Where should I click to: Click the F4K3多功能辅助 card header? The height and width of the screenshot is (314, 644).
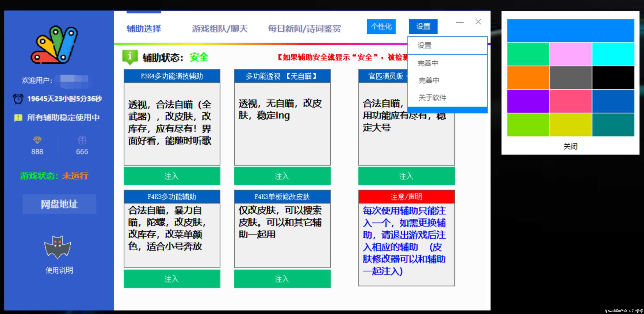click(172, 197)
